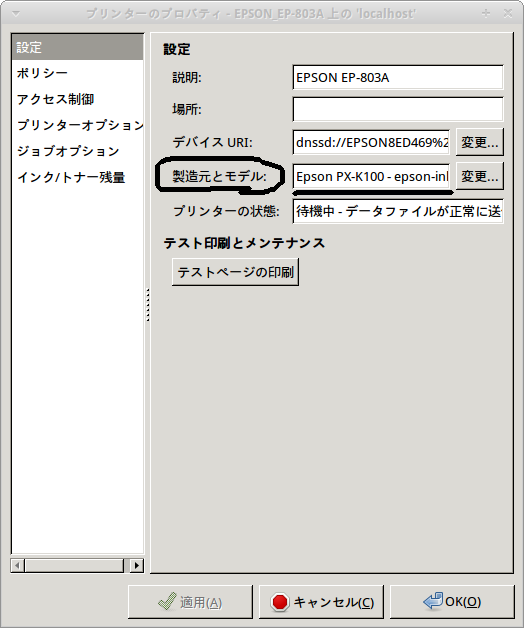
Task: Click the green checkmark icon on 適用
Action: [167, 602]
